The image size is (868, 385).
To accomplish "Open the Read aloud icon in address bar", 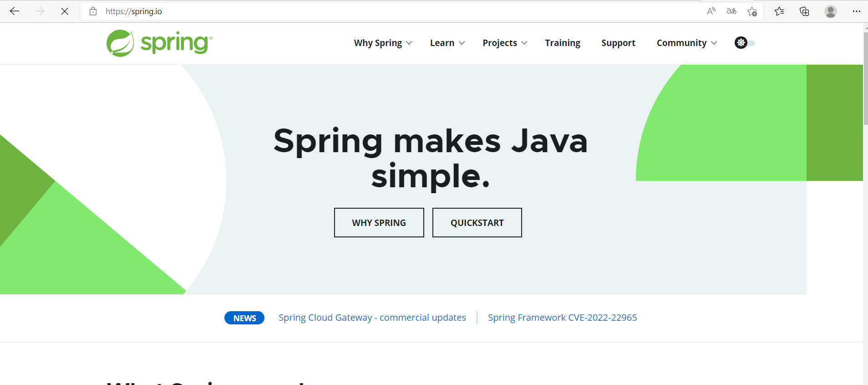I will (x=711, y=11).
